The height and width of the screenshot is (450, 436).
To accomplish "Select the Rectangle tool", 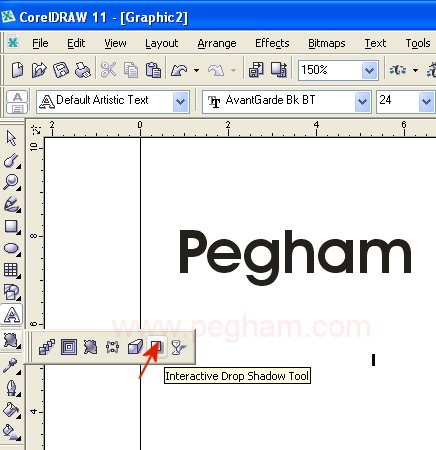I will click(x=11, y=226).
